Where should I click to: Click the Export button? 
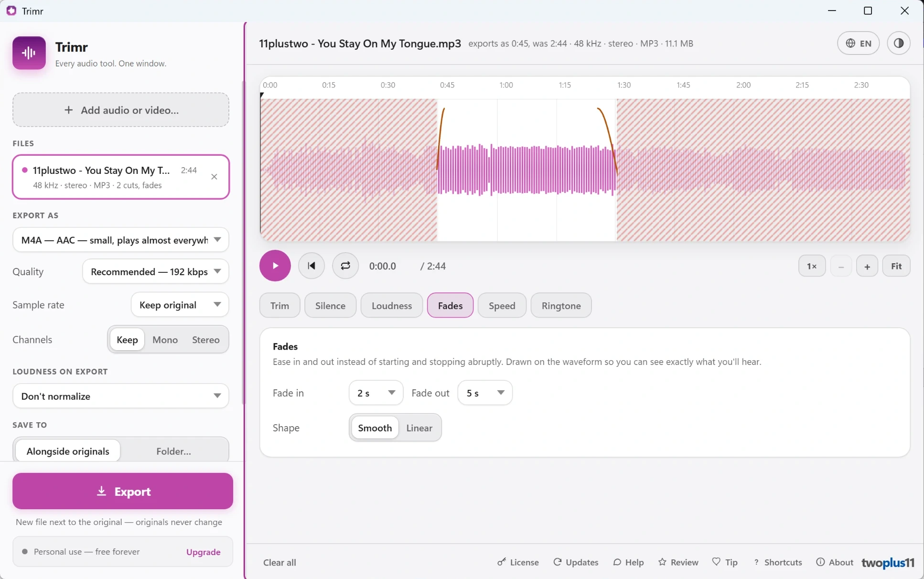[123, 491]
